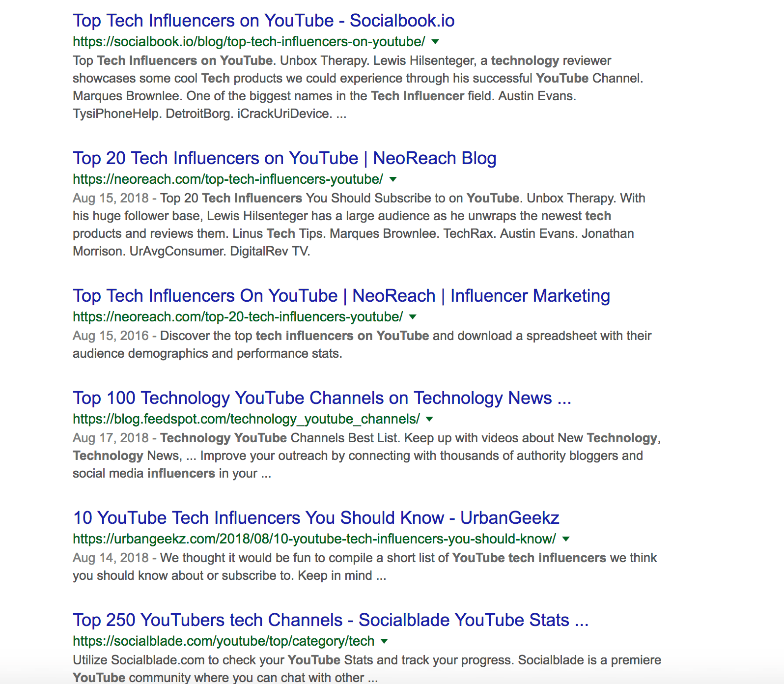Click the green neoreach.com/top-20-tech-influencers-youtube/ URL text
Image resolution: width=784 pixels, height=684 pixels.
pyautogui.click(x=237, y=317)
